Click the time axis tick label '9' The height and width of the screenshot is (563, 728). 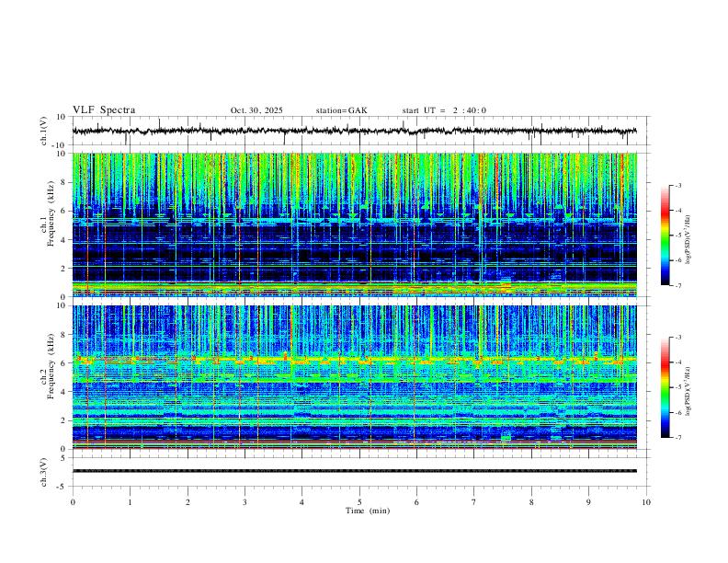(x=588, y=502)
